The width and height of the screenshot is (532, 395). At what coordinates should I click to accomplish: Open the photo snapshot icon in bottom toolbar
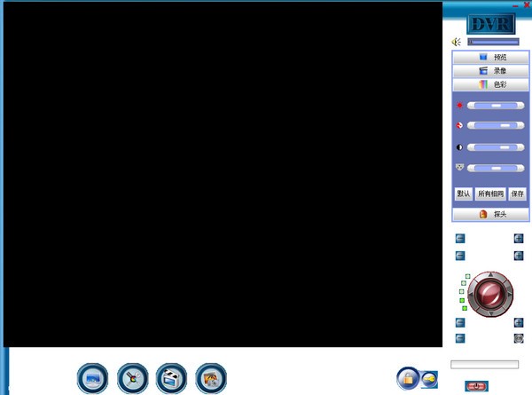click(211, 378)
